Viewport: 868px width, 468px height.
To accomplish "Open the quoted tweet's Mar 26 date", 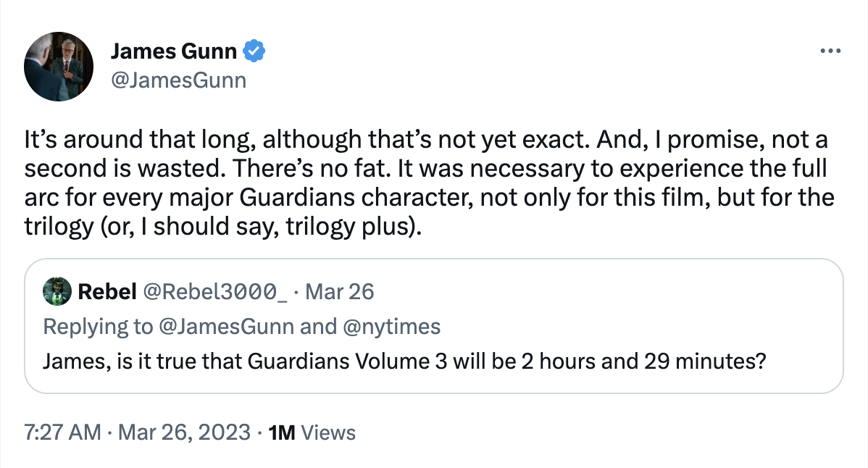I will click(340, 292).
